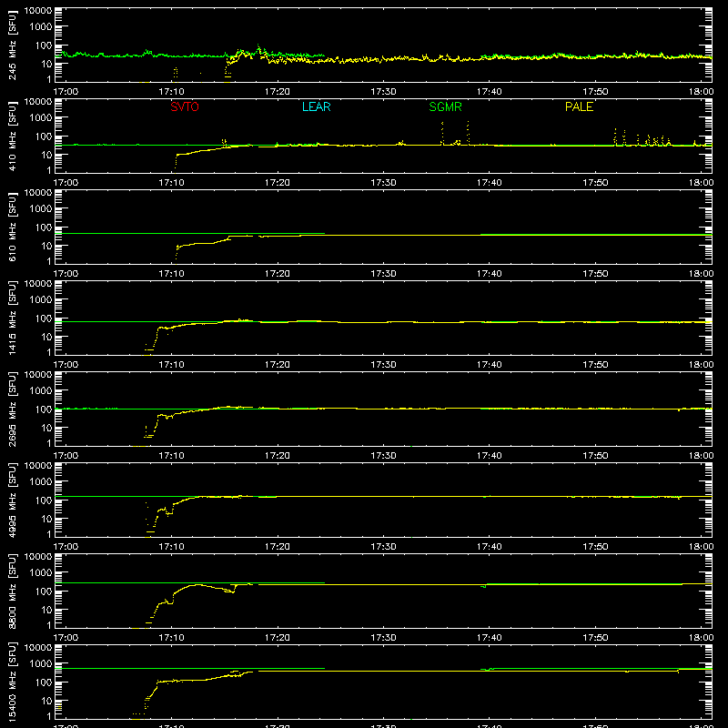728x728 pixels.
Task: Click 17:30 tick under the 1415 MHz plot
Action: tap(383, 365)
